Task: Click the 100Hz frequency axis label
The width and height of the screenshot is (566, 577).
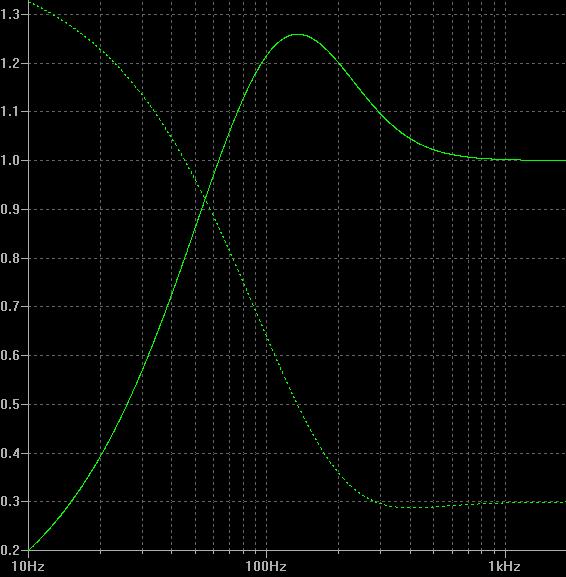Action: pos(266,566)
